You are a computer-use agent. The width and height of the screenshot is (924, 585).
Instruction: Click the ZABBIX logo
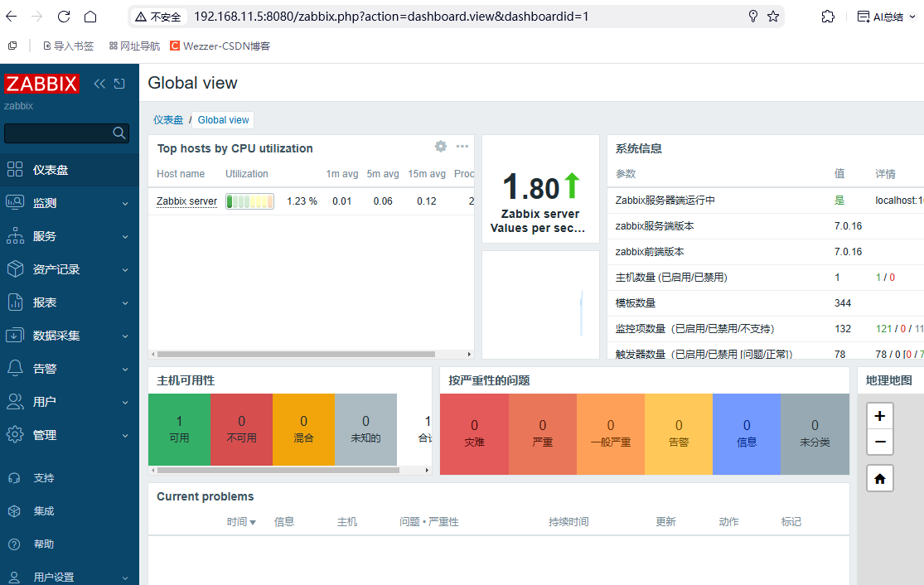(41, 84)
